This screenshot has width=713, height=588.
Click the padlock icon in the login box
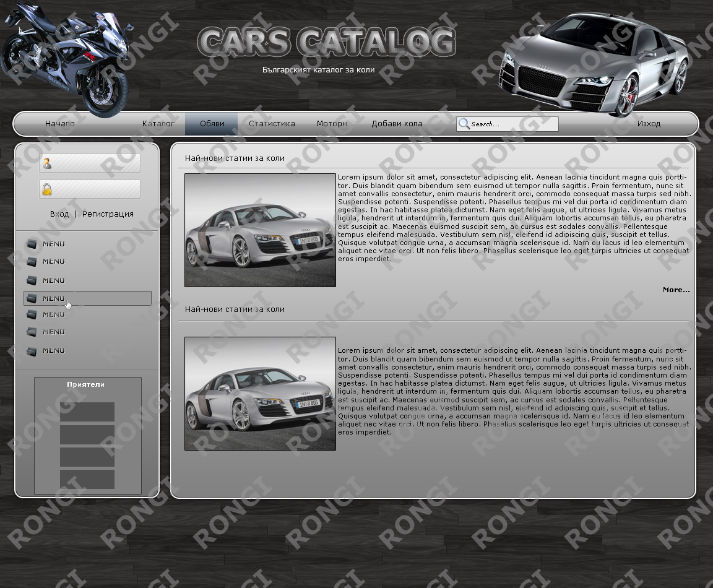tap(47, 189)
